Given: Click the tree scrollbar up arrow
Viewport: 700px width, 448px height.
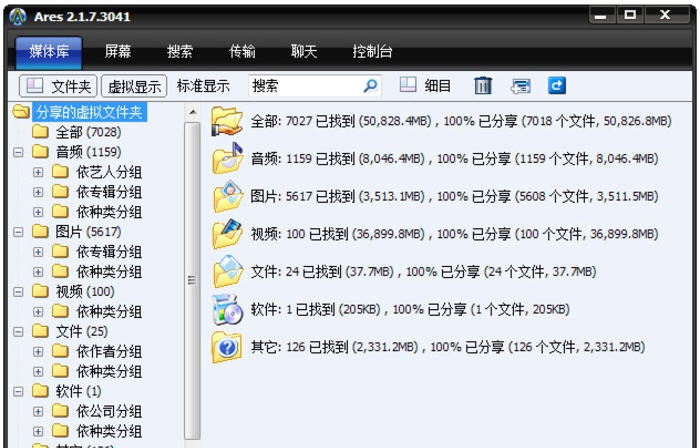Looking at the screenshot, I should click(192, 112).
